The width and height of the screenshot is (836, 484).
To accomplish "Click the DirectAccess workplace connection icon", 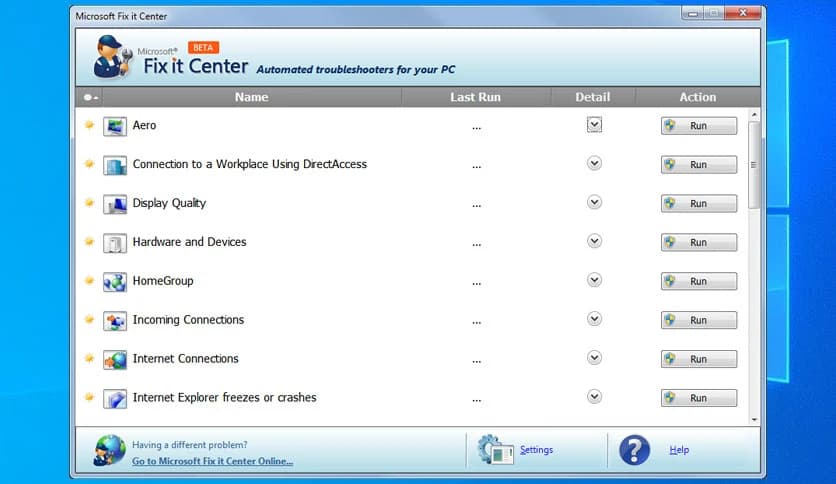I will point(115,165).
